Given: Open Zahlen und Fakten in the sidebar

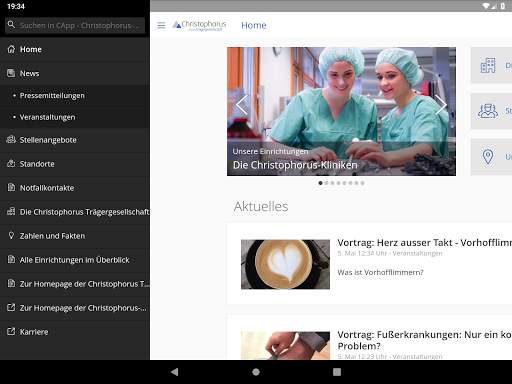Looking at the screenshot, I should tap(75, 236).
